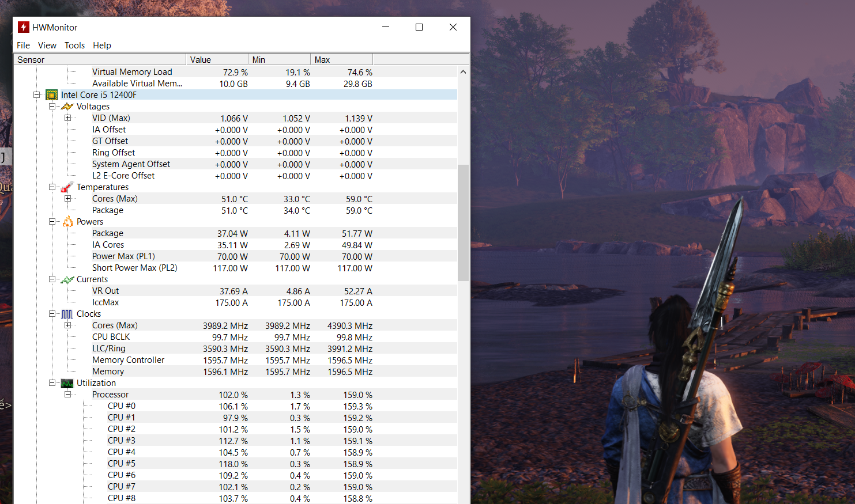Collapse the Clocks section
This screenshot has width=855, height=504.
pos(52,314)
